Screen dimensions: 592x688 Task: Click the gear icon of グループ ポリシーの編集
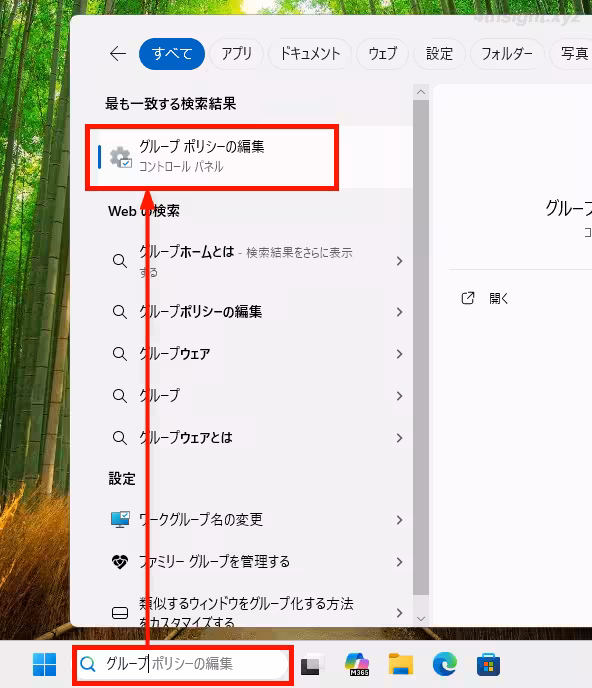(120, 158)
